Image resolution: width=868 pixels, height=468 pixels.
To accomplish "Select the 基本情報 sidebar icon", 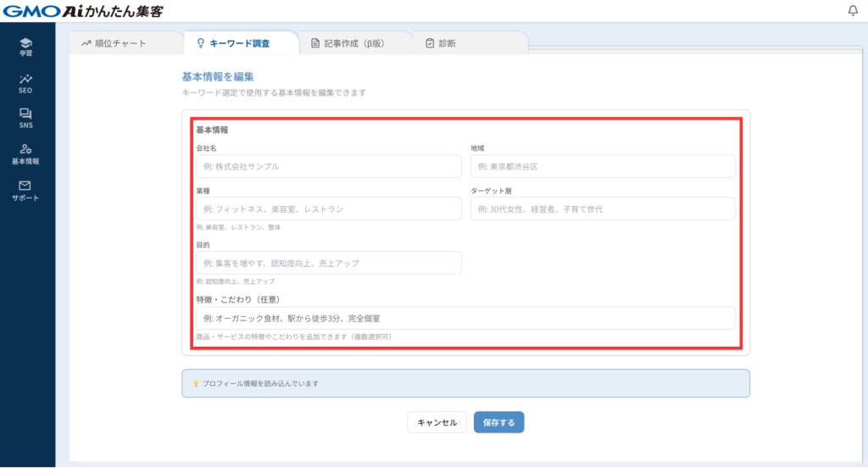I will click(25, 153).
